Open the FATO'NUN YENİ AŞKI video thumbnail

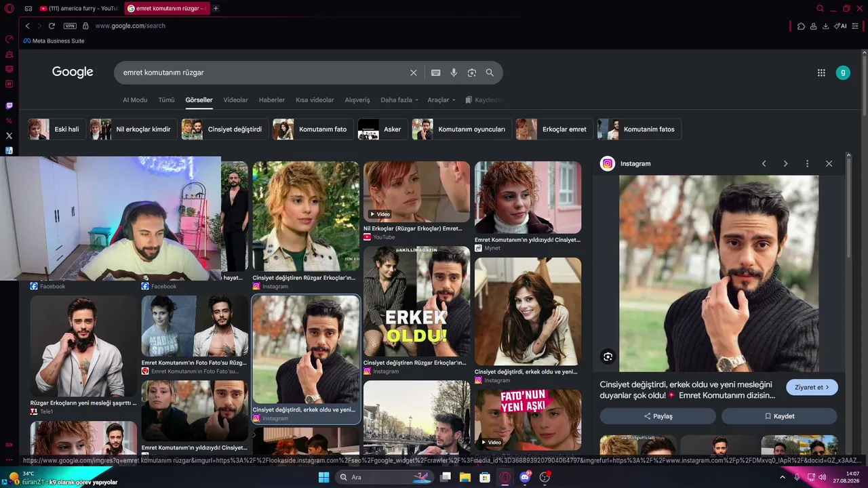click(528, 419)
